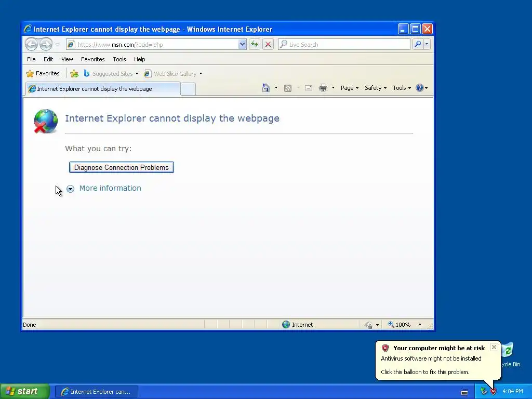The image size is (532, 399).
Task: Expand the address bar URL dropdown
Action: click(242, 45)
